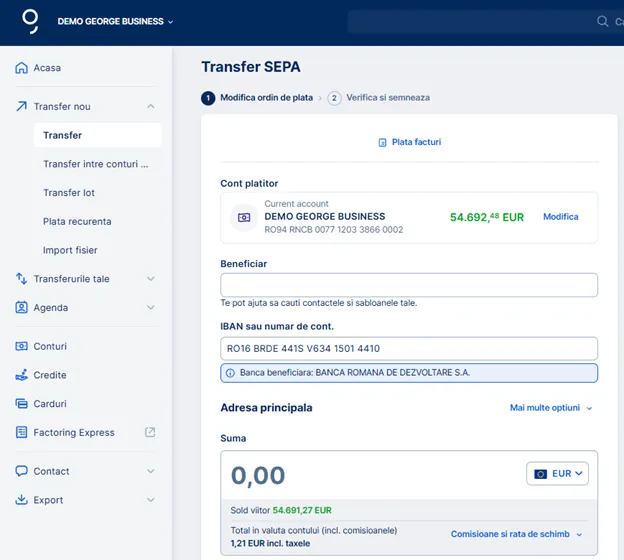Click the Carduri card icon
624x560 pixels.
click(x=22, y=404)
